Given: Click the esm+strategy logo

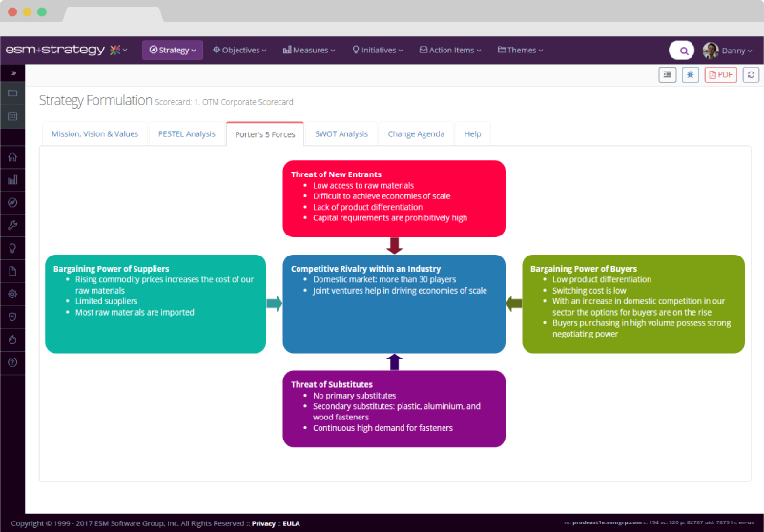Looking at the screenshot, I should 55,50.
